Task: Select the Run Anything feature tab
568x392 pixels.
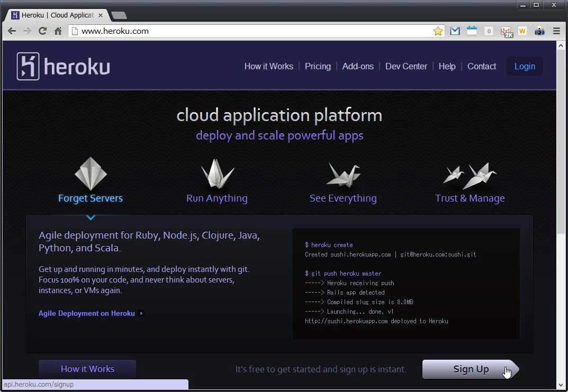Action: (x=217, y=198)
